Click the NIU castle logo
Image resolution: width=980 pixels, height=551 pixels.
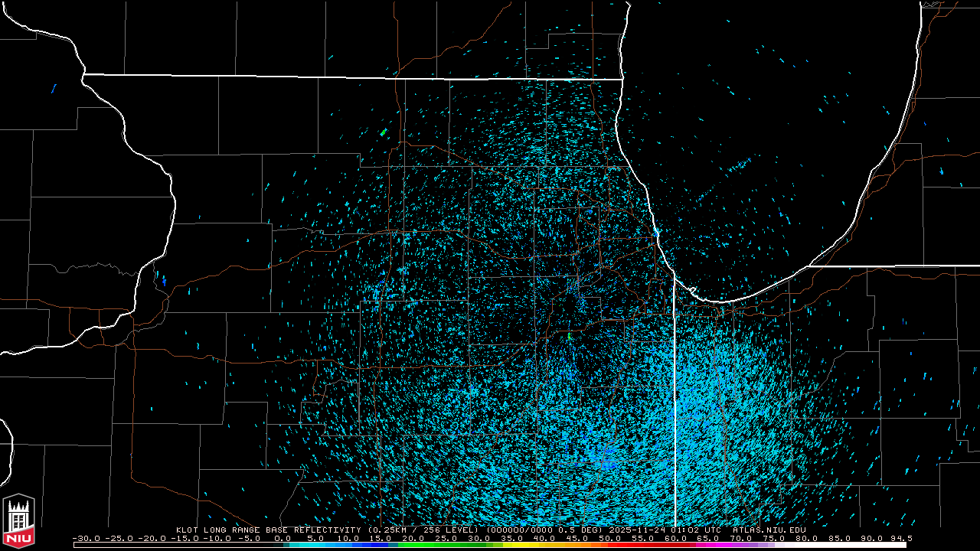pos(18,522)
